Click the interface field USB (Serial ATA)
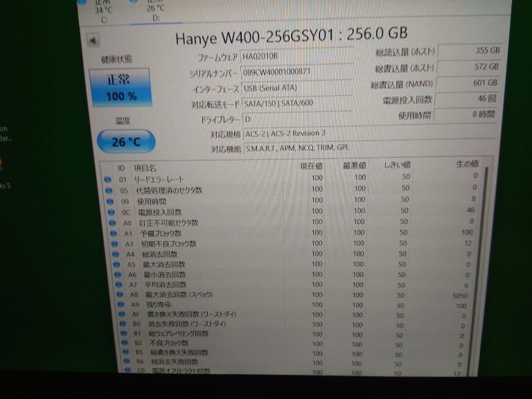Screen dimensions: 532x399 tap(296, 88)
